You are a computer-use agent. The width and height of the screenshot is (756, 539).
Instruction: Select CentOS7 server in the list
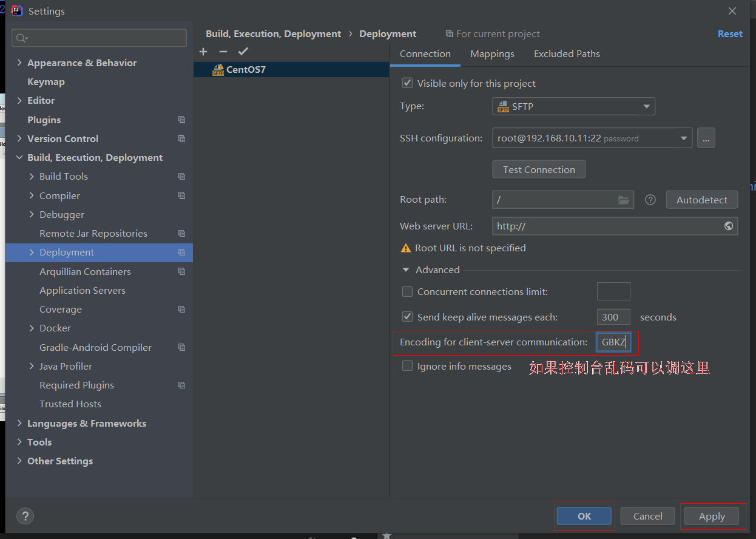point(291,69)
